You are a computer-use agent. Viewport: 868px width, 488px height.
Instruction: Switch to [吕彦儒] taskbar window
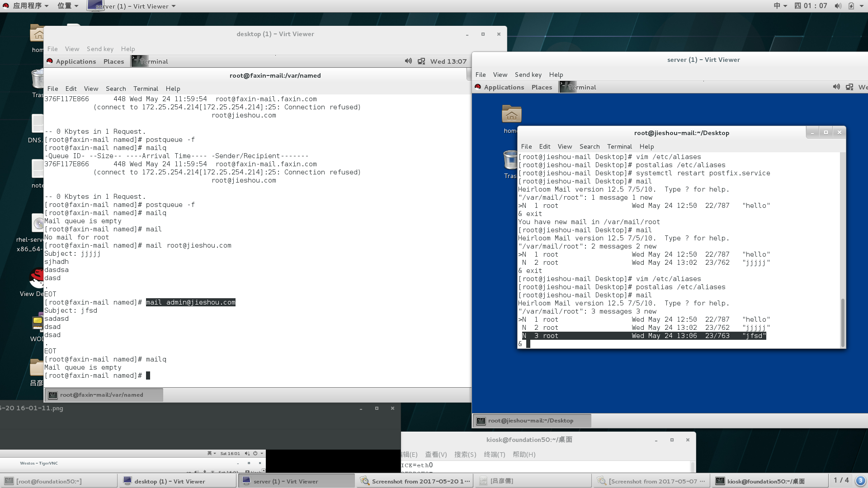(x=533, y=481)
